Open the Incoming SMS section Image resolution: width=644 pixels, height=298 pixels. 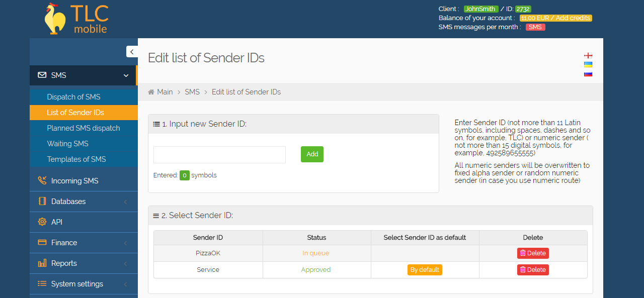click(84, 181)
